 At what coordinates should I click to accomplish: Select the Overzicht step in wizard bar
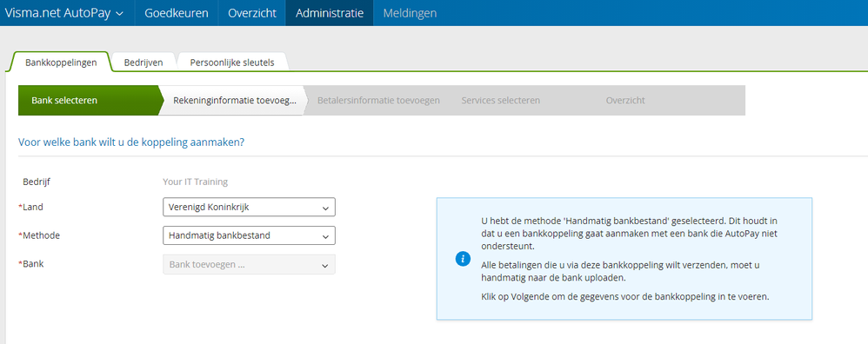pyautogui.click(x=625, y=101)
